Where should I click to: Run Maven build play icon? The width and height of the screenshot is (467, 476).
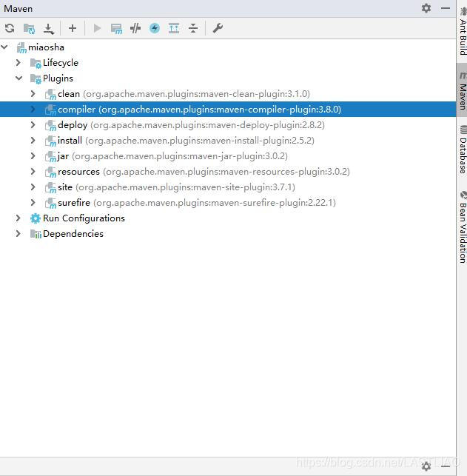pyautogui.click(x=97, y=28)
